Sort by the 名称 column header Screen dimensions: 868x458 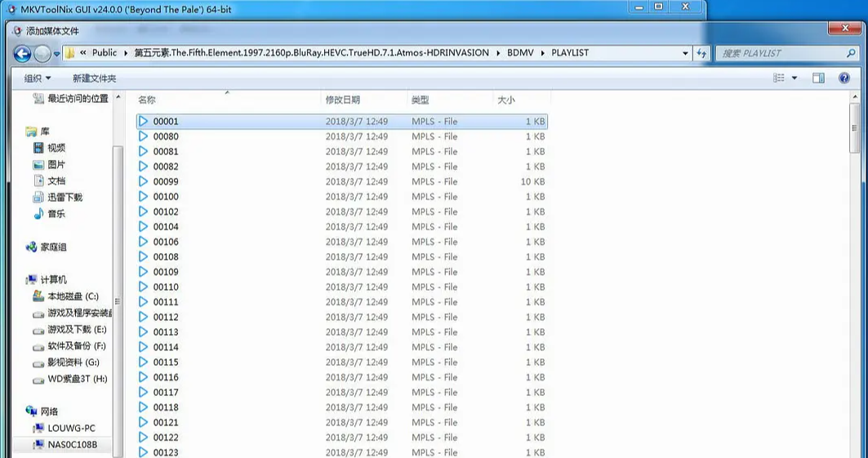pyautogui.click(x=228, y=100)
